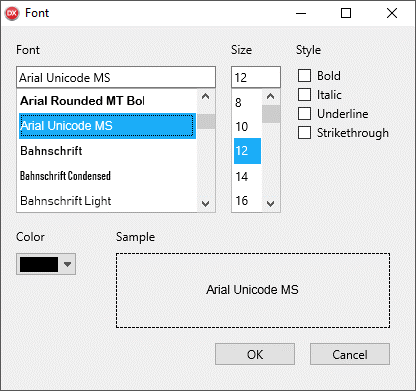
Task: Select Arial Rounded MT Bold font
Action: tap(107, 101)
